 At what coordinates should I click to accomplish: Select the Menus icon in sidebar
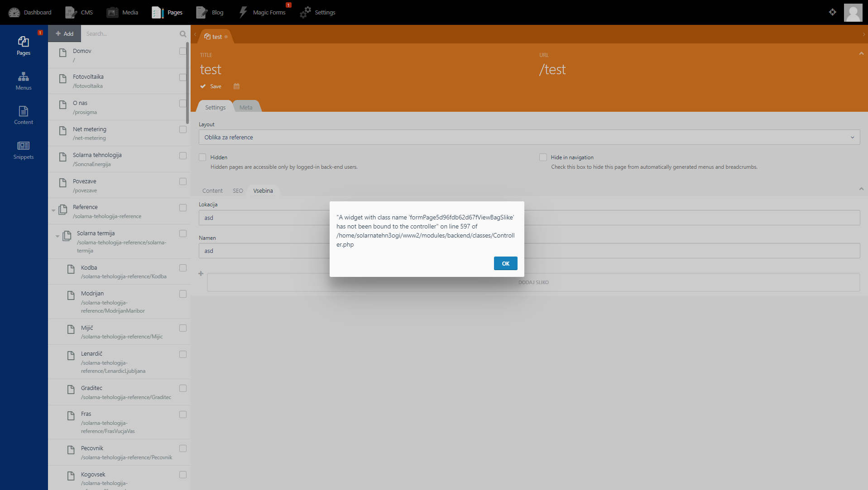pos(23,81)
